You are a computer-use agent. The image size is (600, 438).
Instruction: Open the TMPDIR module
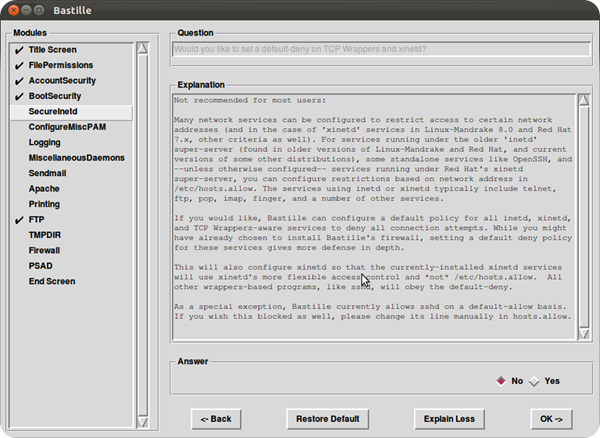coord(45,235)
